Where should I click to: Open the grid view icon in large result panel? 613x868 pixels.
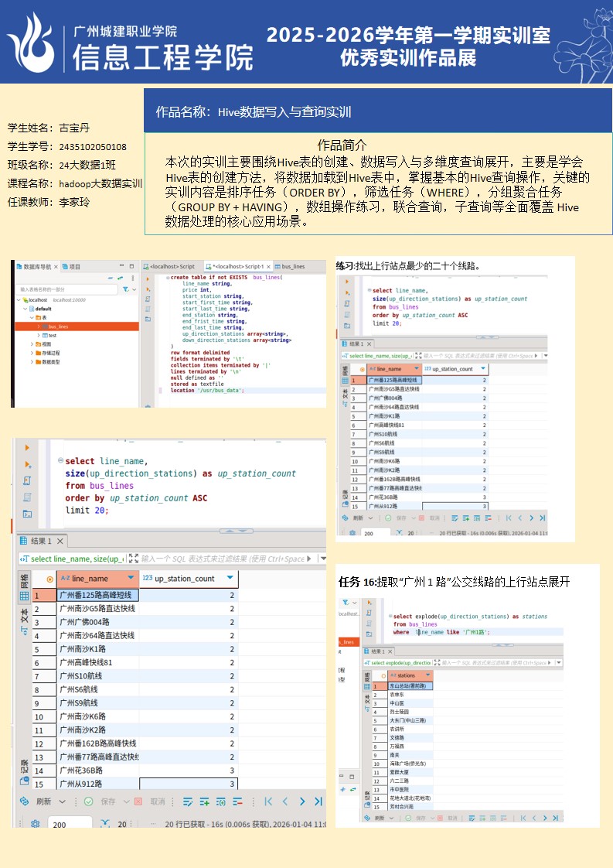(25, 596)
